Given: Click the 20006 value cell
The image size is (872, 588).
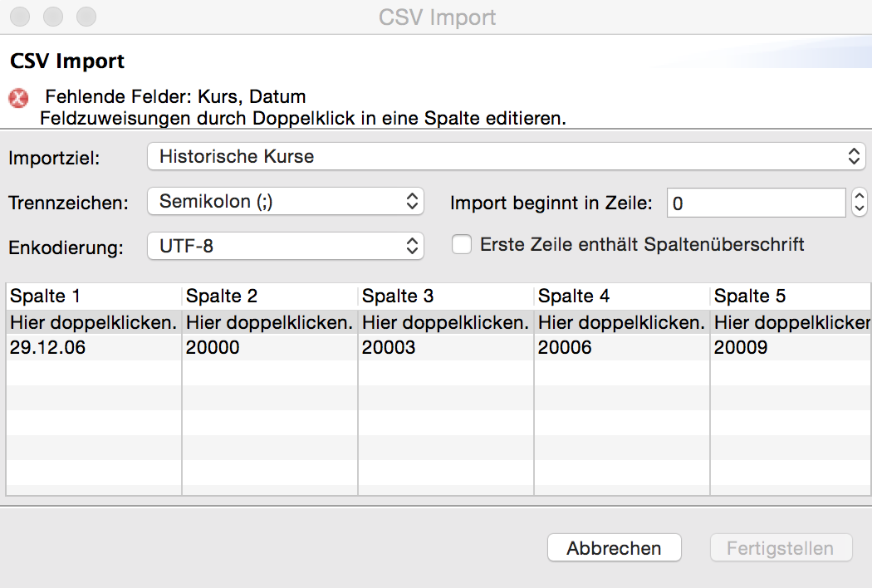Looking at the screenshot, I should click(x=565, y=348).
